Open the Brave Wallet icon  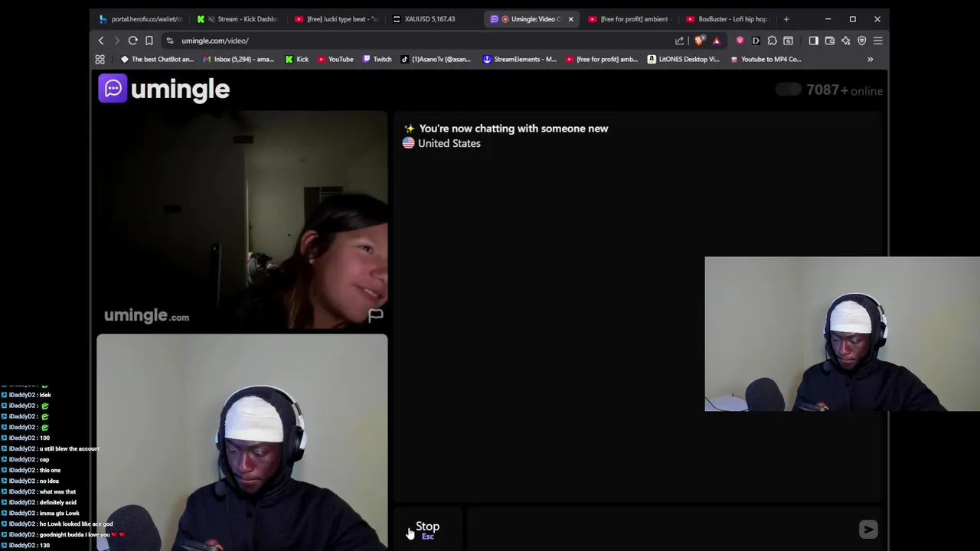(x=829, y=41)
